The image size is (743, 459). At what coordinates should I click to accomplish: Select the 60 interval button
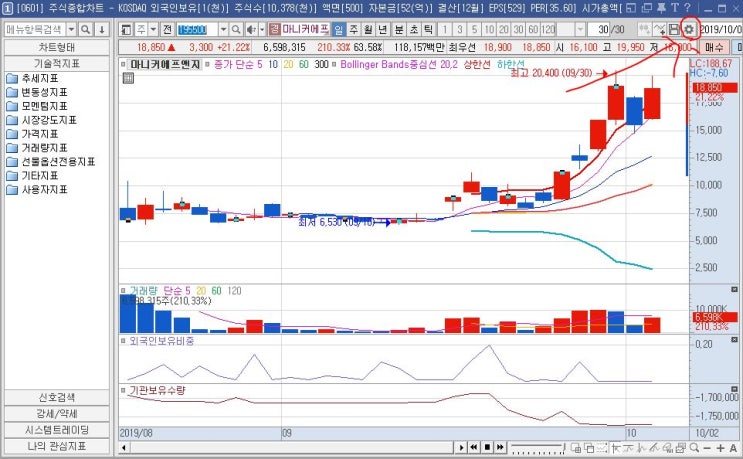click(x=533, y=30)
